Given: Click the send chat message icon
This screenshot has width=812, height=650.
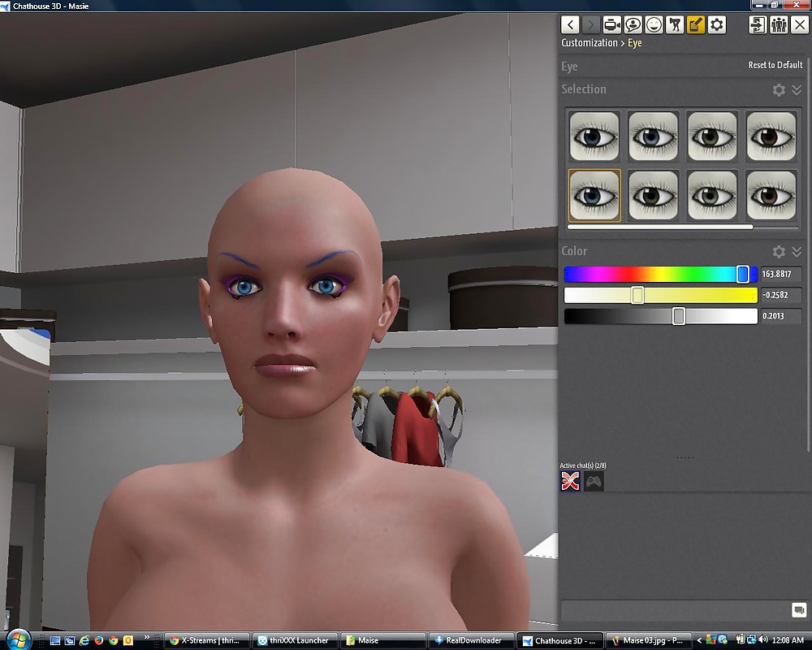Looking at the screenshot, I should (798, 610).
